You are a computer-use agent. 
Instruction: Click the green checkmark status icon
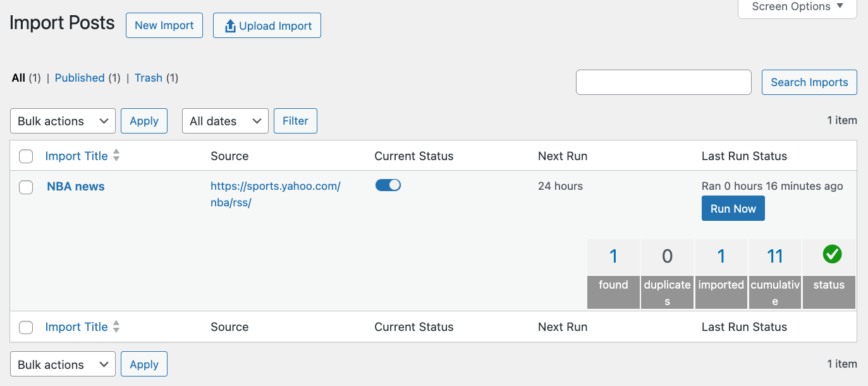[831, 254]
